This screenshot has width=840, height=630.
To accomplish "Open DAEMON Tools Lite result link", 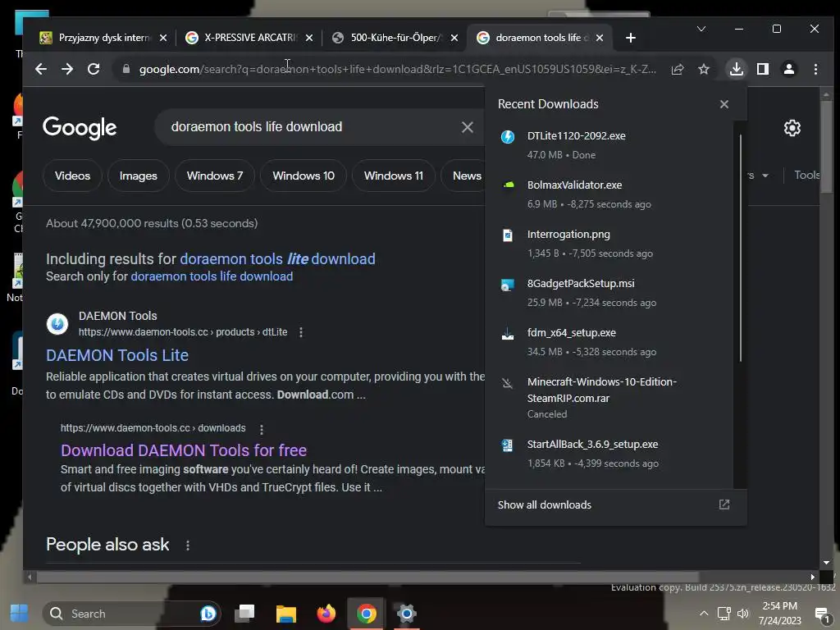I will pos(117,355).
